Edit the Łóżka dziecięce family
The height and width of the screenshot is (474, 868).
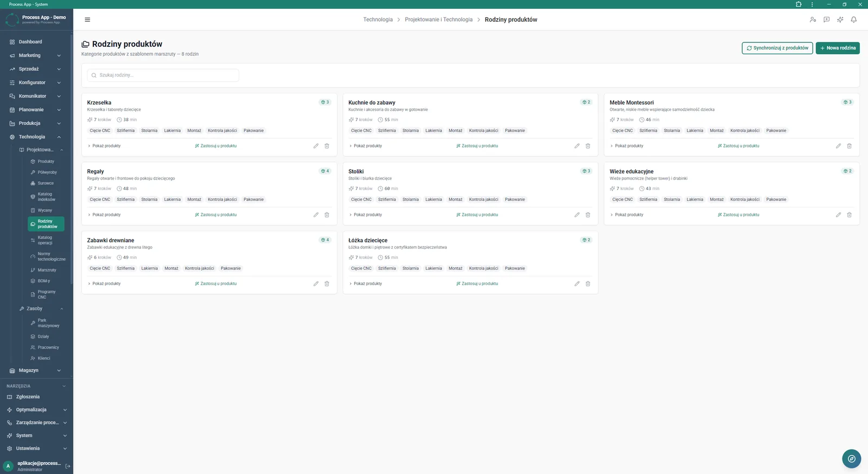[577, 284]
